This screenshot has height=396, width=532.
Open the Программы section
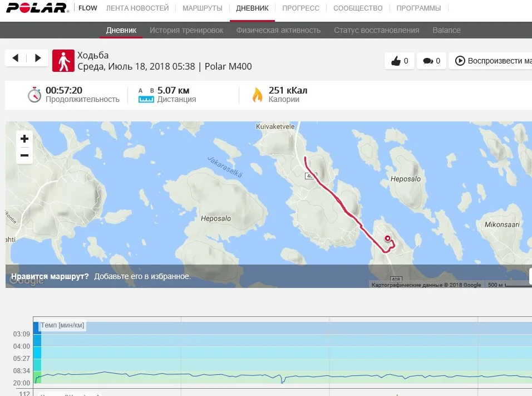point(418,8)
